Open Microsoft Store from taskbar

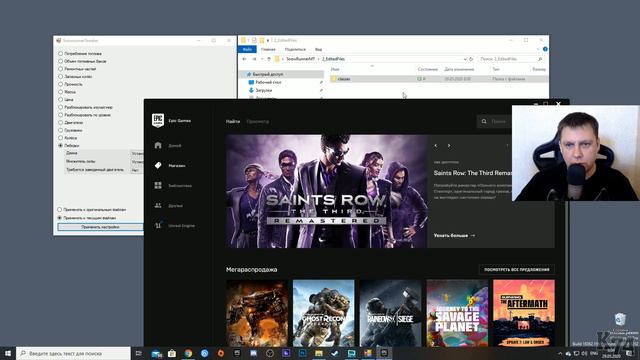(x=172, y=353)
